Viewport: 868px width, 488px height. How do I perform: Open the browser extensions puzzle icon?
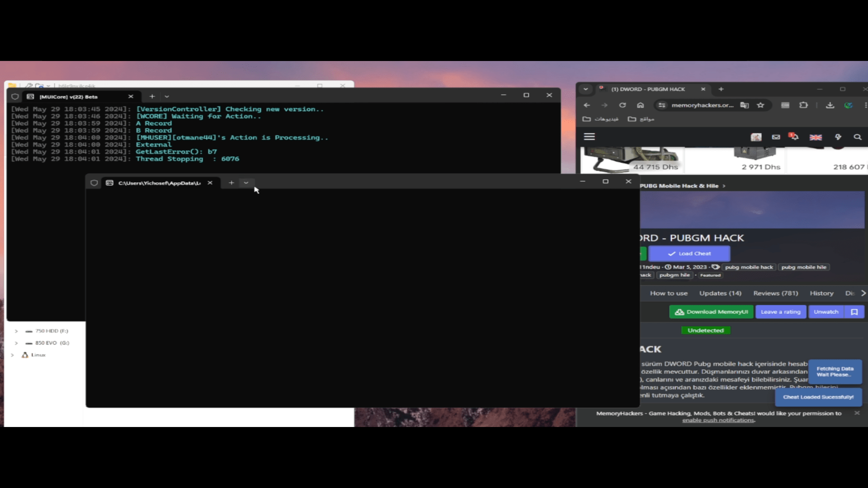coord(803,105)
